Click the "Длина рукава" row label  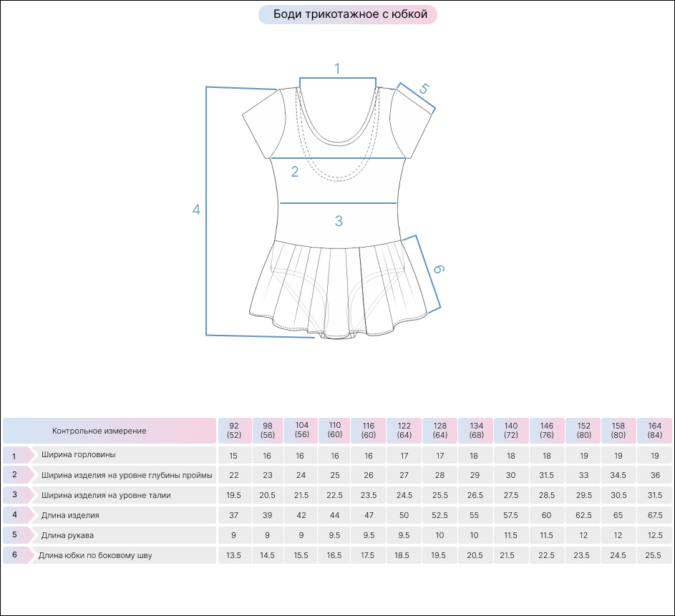[x=67, y=535]
